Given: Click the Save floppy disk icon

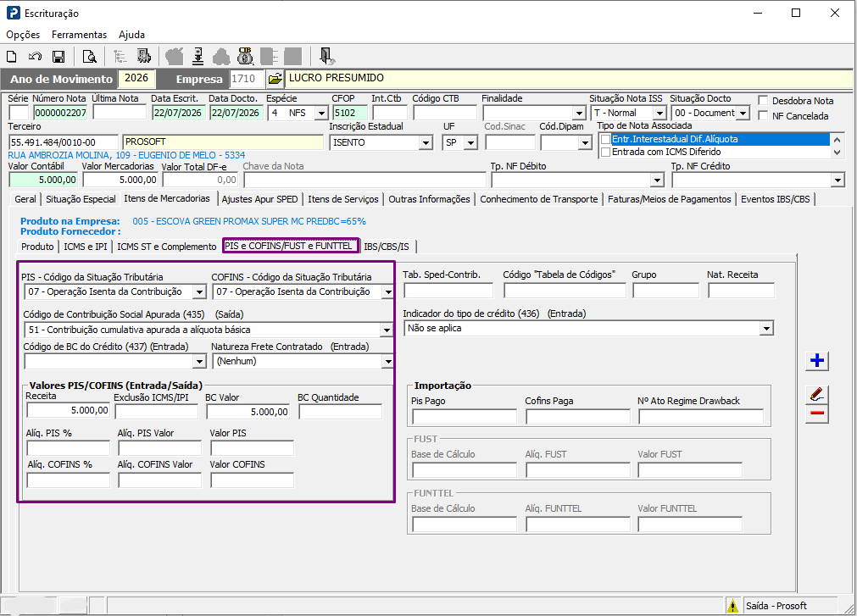Looking at the screenshot, I should (58, 56).
